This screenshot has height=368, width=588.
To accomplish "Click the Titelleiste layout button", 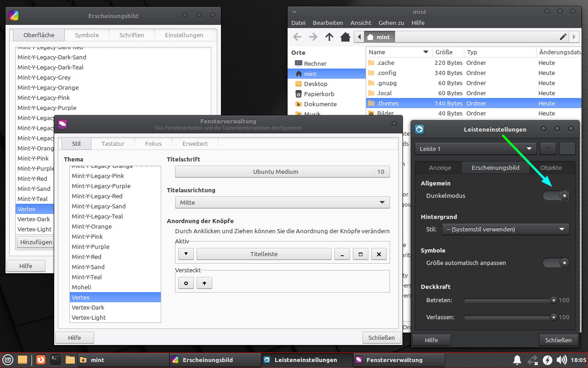I will 264,254.
